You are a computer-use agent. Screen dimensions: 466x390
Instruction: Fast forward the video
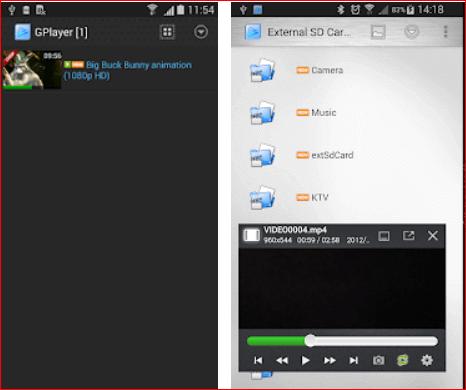click(330, 360)
